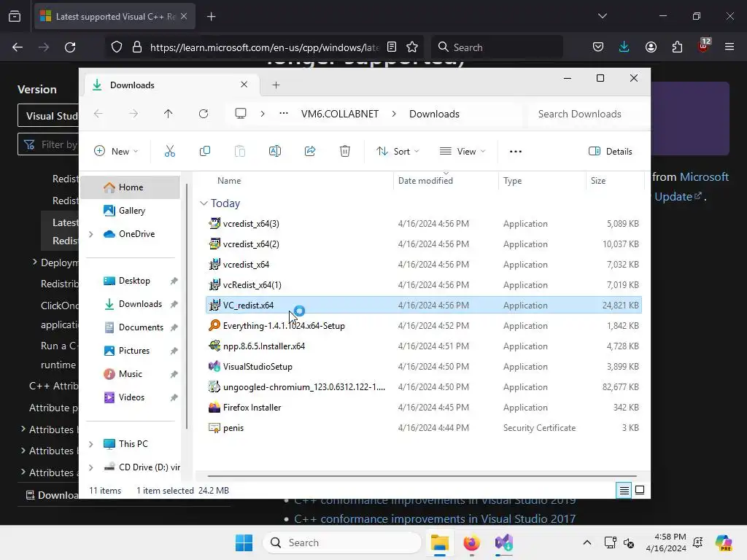Image resolution: width=747 pixels, height=560 pixels.
Task: Sort by the Size column header
Action: 598,181
